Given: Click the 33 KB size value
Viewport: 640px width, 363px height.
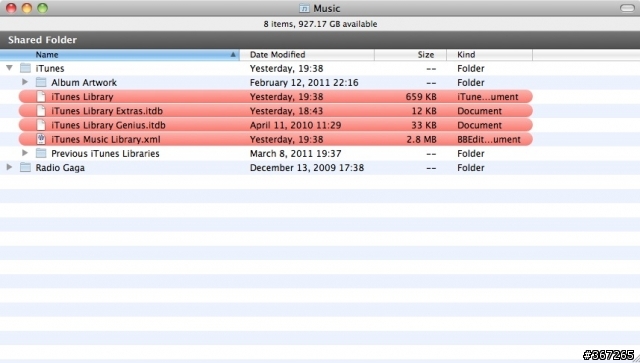Looking at the screenshot, I should pyautogui.click(x=424, y=125).
